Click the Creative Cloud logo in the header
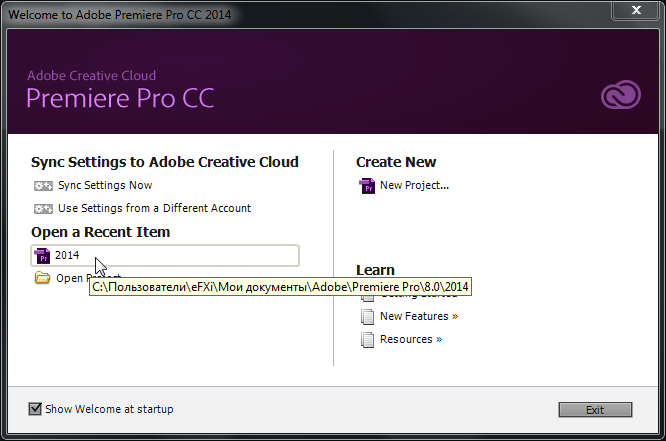This screenshot has height=441, width=666. [621, 95]
